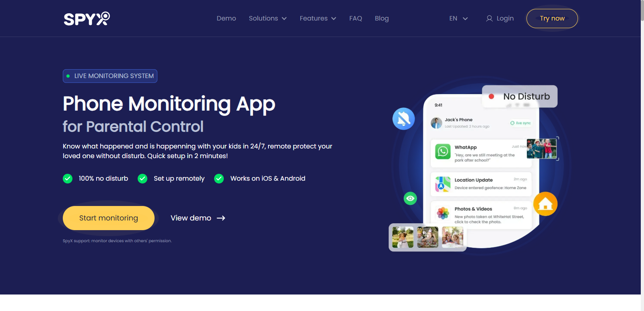This screenshot has width=644, height=311.
Task: Click the green eye icon
Action: tap(410, 198)
